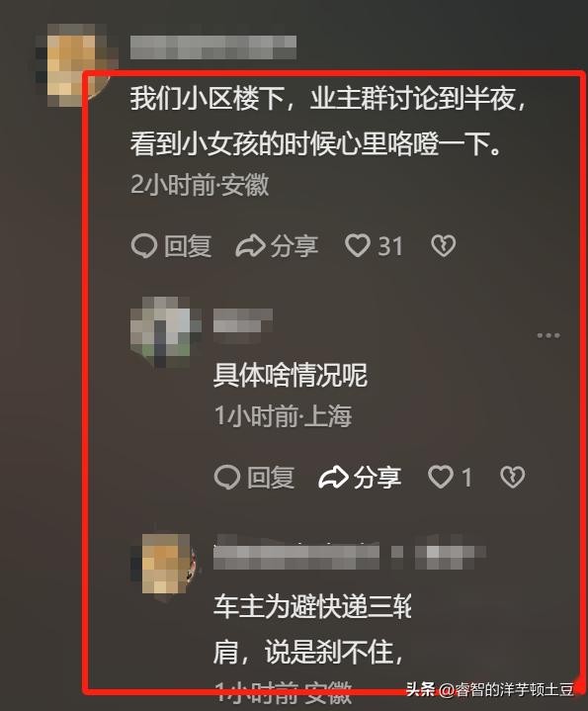Click reply speech bubble on top comment
The height and width of the screenshot is (711, 588).
coord(144,246)
